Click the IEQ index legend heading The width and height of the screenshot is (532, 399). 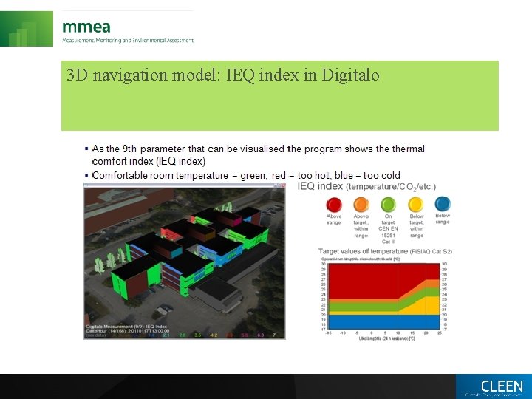click(x=366, y=186)
